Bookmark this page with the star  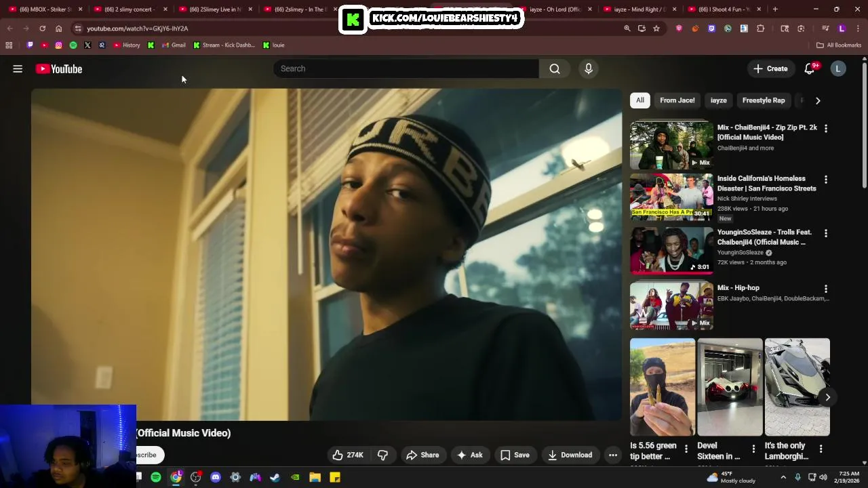pyautogui.click(x=656, y=28)
